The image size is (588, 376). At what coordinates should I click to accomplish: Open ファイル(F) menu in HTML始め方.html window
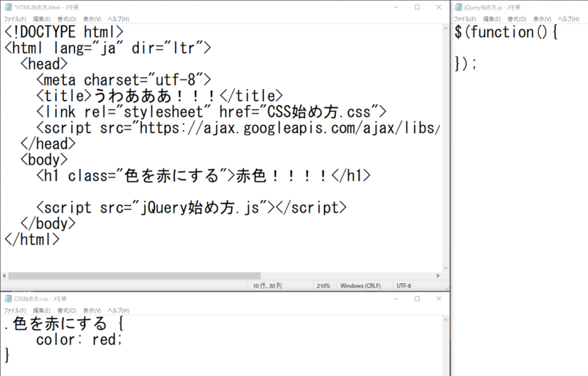point(15,18)
